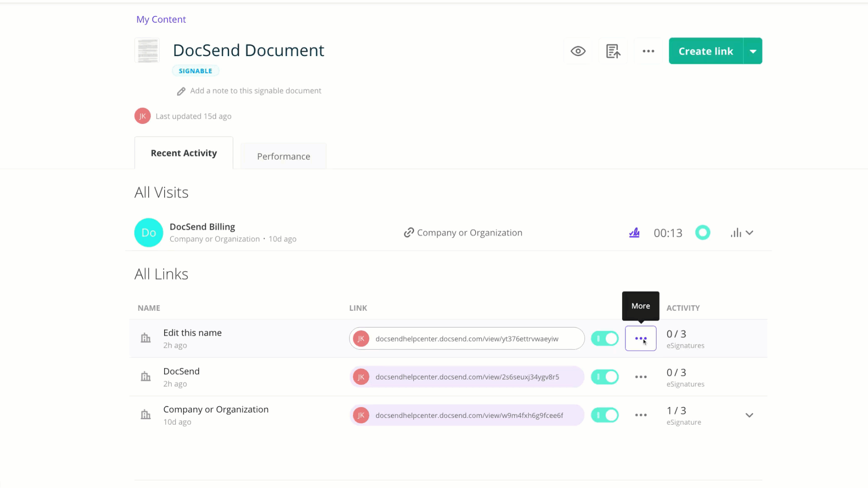Click the JK avatar in the 2s6seuxj34ygv8r5 link

pos(361,377)
